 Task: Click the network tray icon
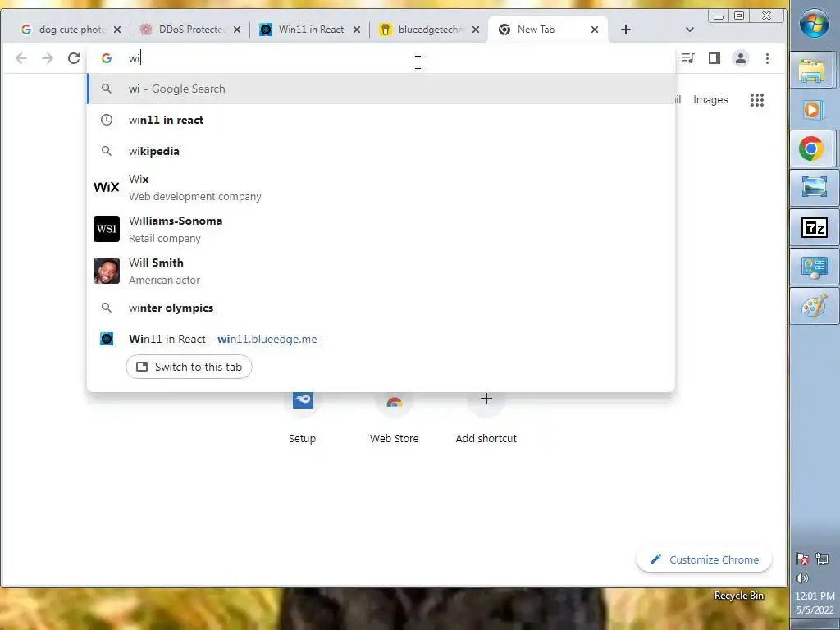coord(822,559)
